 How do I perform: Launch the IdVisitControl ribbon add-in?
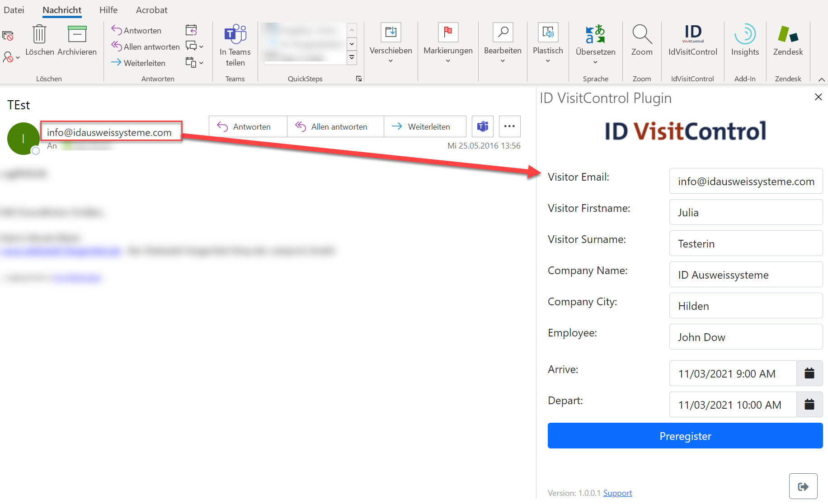click(692, 40)
